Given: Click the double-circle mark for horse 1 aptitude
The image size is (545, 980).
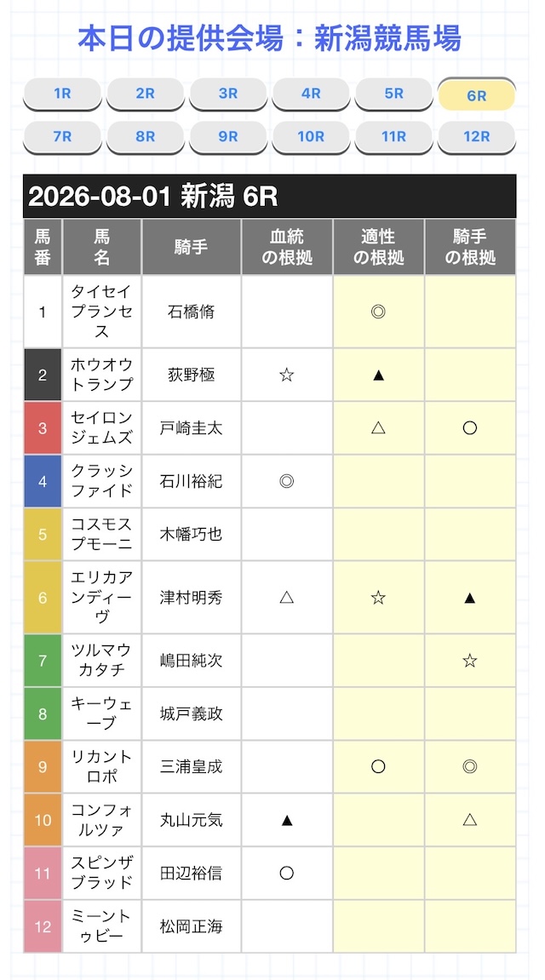Looking at the screenshot, I should [x=378, y=312].
